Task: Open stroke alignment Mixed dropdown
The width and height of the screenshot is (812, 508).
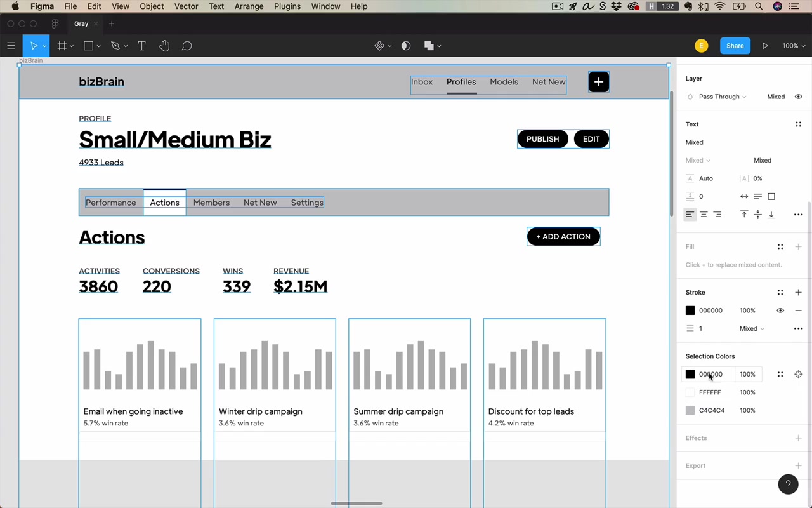Action: tap(752, 329)
